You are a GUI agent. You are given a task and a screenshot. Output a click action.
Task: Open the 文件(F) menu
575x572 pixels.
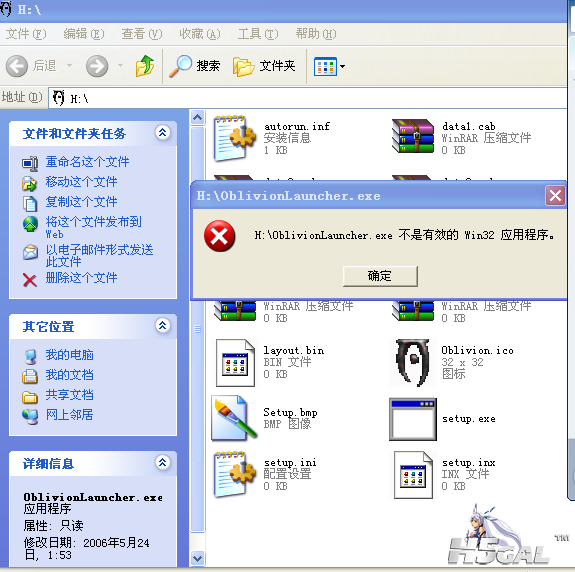[26, 34]
